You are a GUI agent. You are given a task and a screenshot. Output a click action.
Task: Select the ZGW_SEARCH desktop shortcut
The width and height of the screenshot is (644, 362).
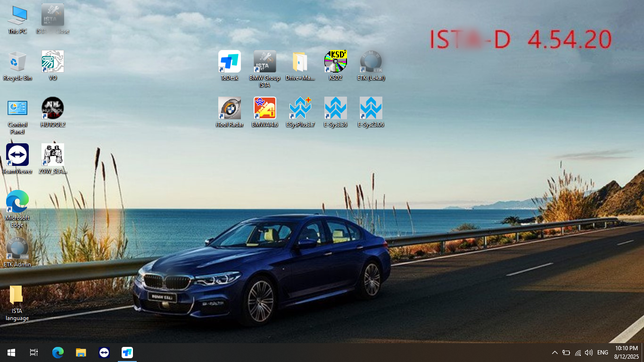(x=53, y=155)
